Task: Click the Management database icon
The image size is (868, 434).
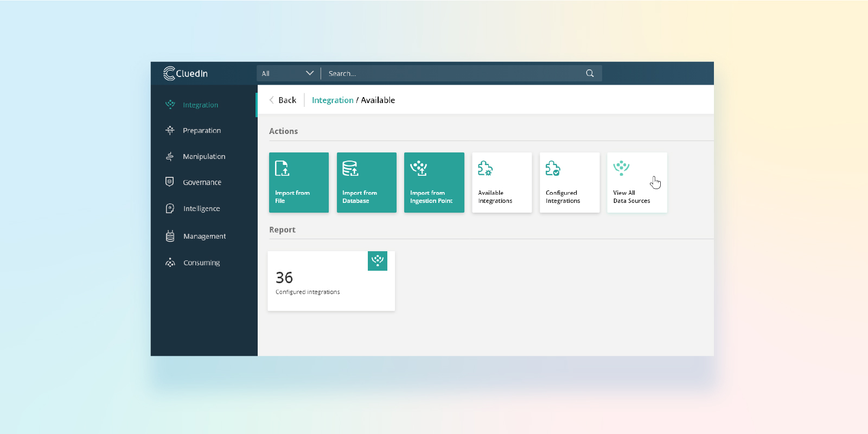Action: tap(170, 236)
